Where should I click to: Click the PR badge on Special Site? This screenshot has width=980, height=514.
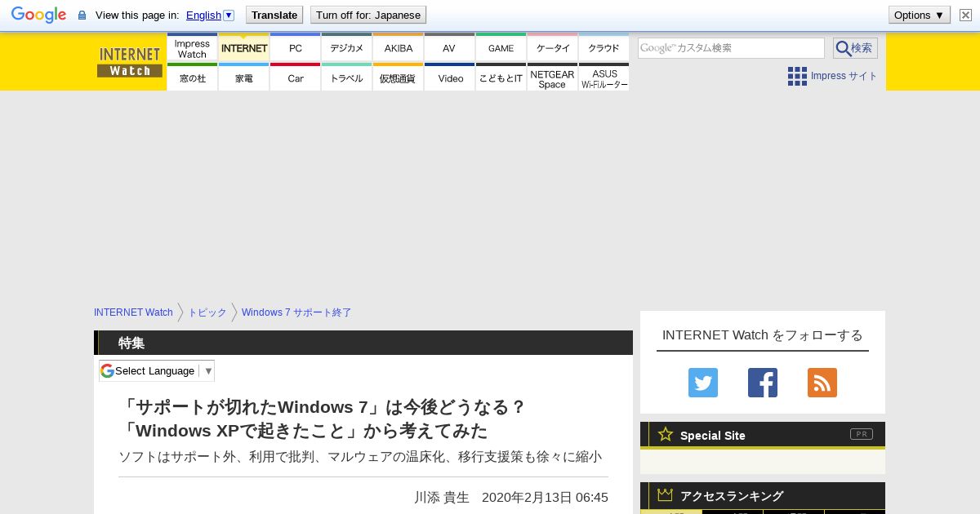[x=862, y=434]
